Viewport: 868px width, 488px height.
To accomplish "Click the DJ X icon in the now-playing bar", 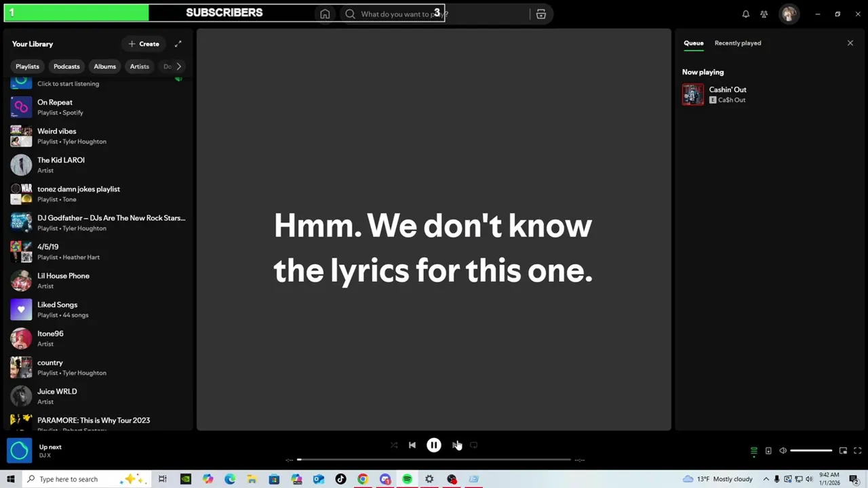I will [x=19, y=451].
